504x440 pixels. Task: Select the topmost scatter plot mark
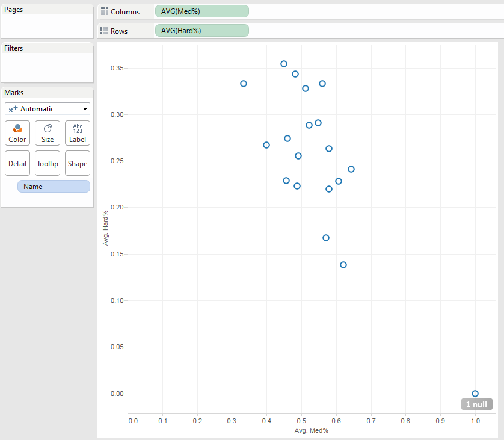pyautogui.click(x=283, y=63)
